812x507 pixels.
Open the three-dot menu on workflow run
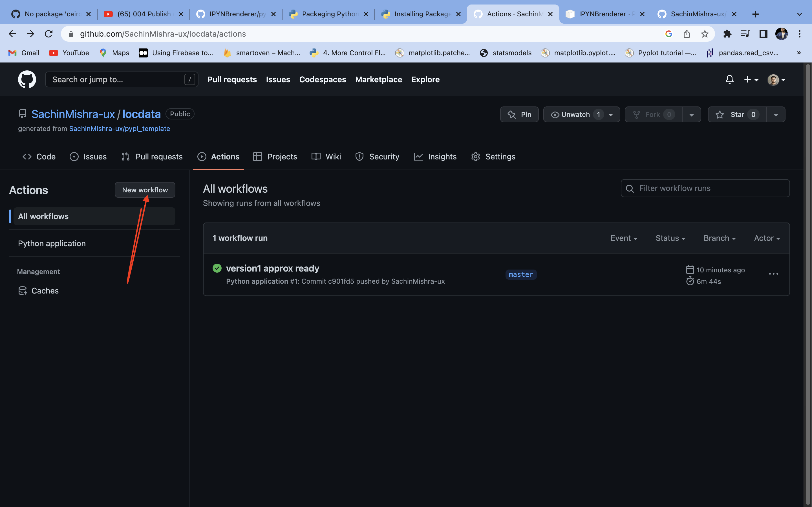[x=773, y=274]
